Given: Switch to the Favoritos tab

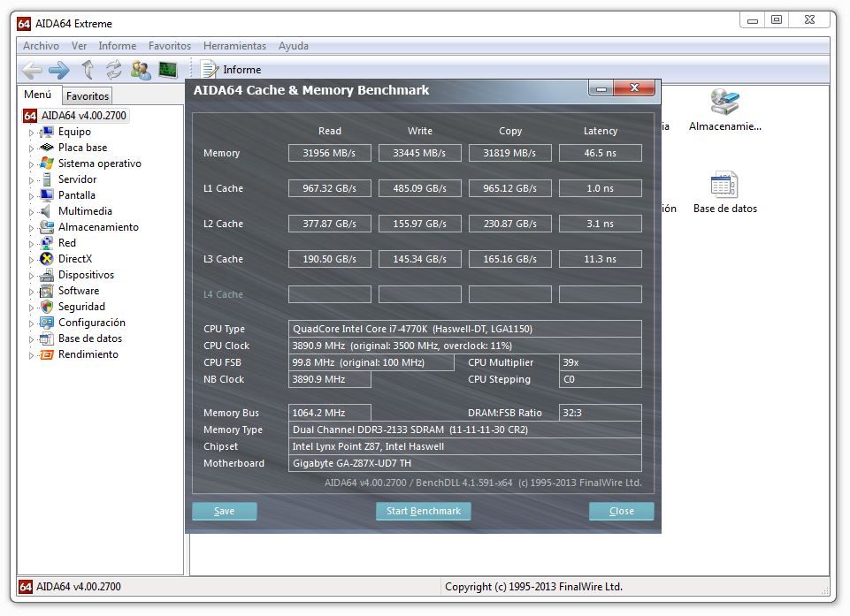Looking at the screenshot, I should click(x=88, y=96).
